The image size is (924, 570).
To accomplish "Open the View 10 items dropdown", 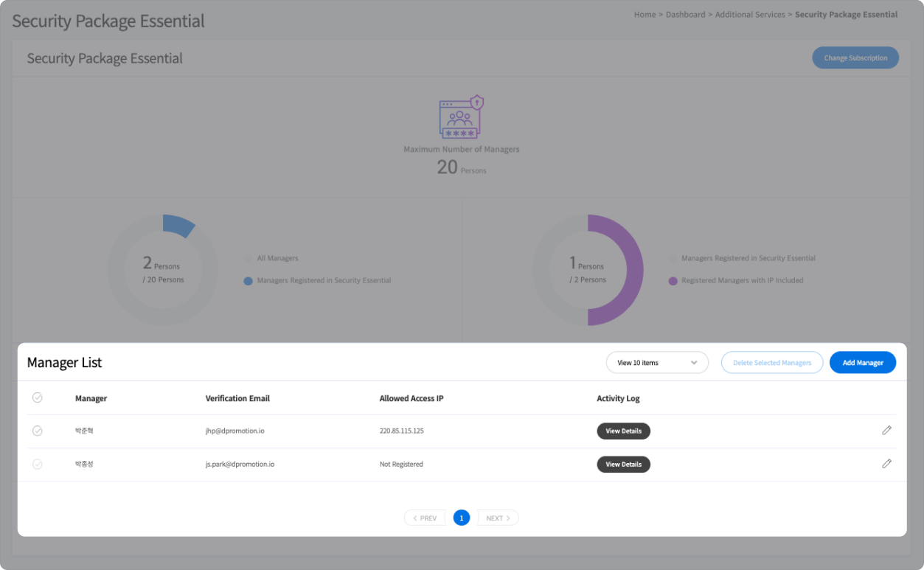I will pos(656,363).
